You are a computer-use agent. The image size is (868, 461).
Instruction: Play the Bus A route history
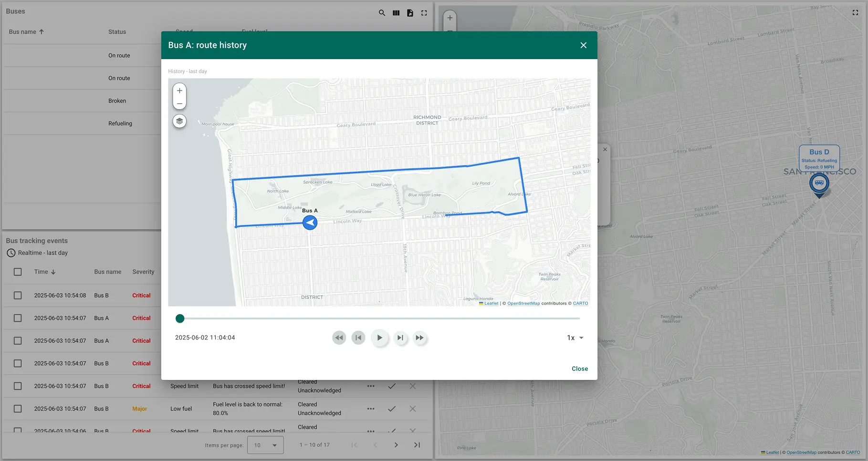(x=379, y=338)
